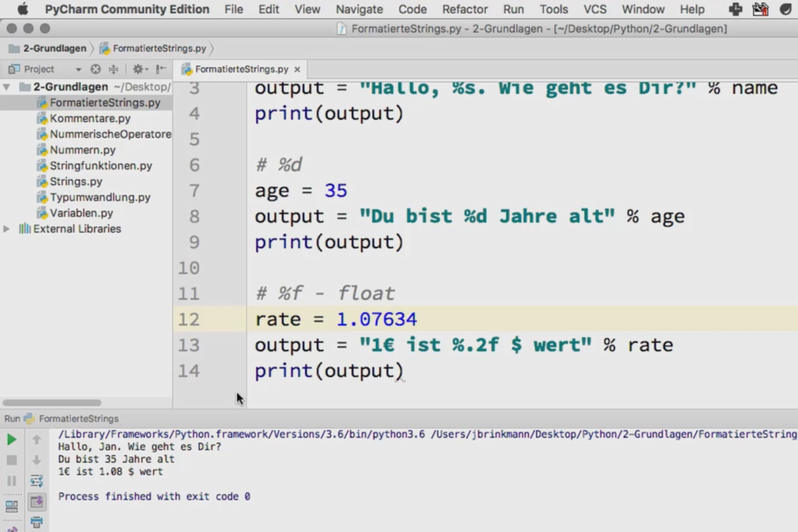Open the File menu

tap(233, 9)
